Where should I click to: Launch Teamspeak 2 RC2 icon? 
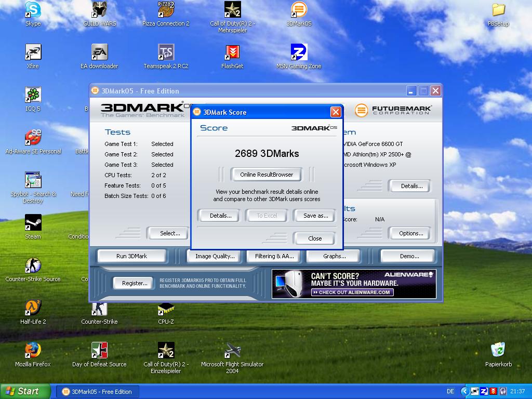point(166,52)
